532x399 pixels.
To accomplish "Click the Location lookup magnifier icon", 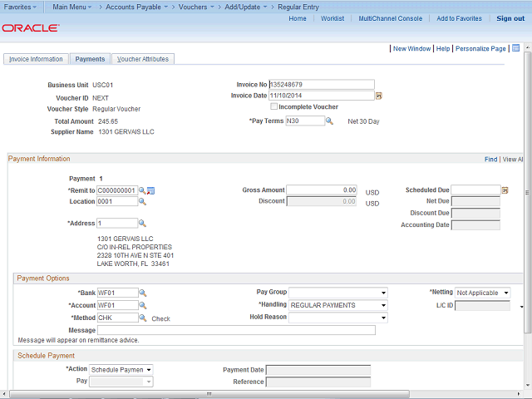I will 142,202.
